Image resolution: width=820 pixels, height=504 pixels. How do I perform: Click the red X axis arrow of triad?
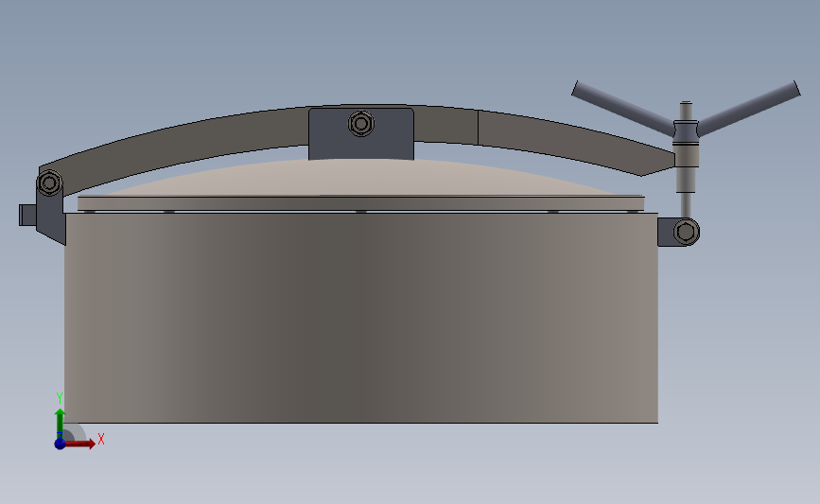(x=79, y=443)
